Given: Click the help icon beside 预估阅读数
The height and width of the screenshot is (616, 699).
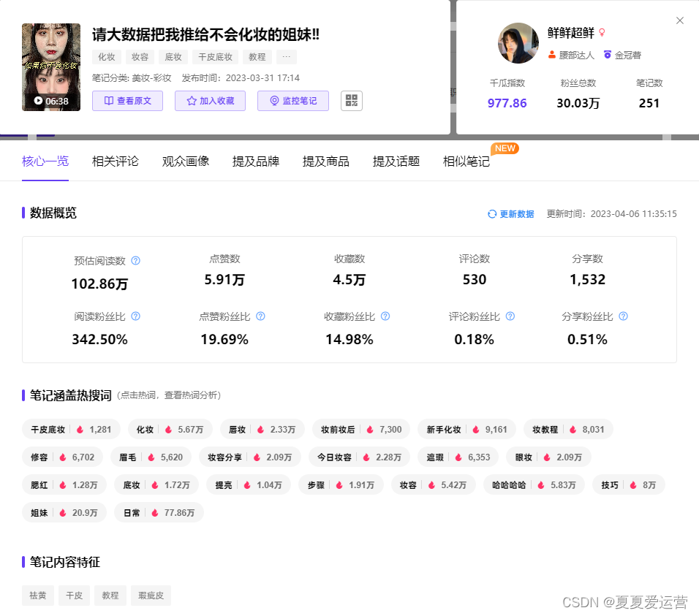Looking at the screenshot, I should (x=136, y=261).
